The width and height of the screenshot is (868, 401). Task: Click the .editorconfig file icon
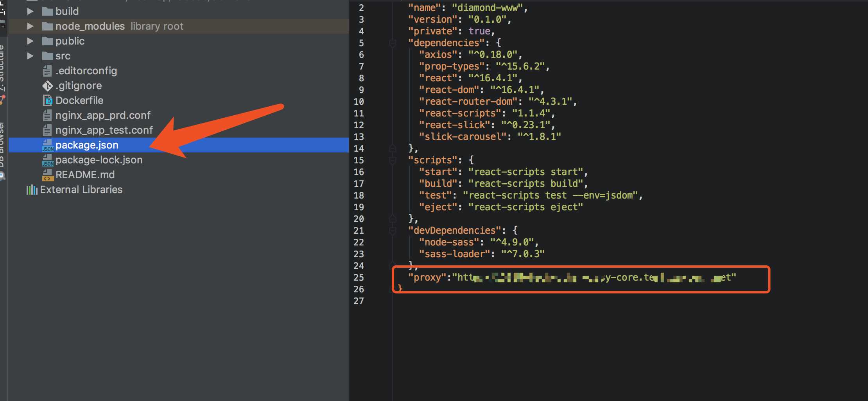pyautogui.click(x=47, y=71)
